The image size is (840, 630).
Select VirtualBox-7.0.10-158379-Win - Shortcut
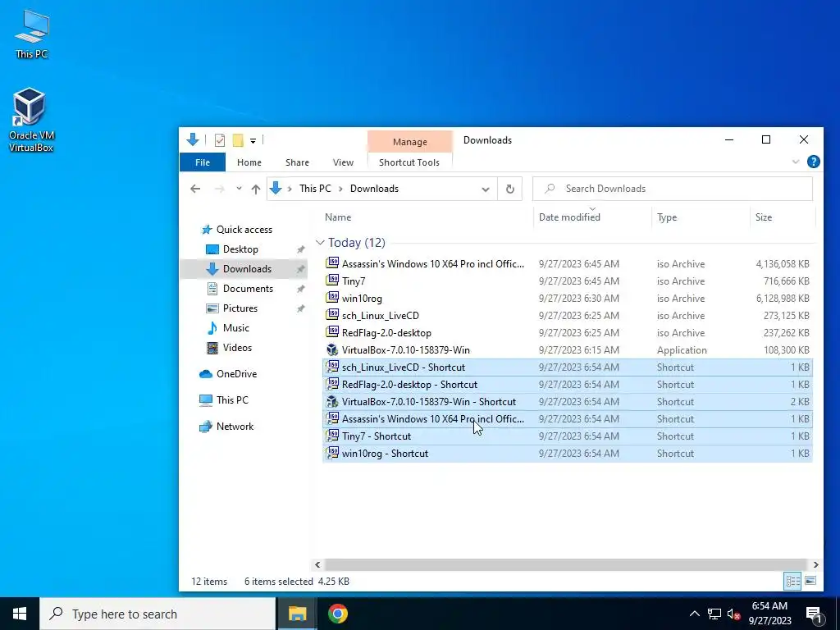point(568,402)
